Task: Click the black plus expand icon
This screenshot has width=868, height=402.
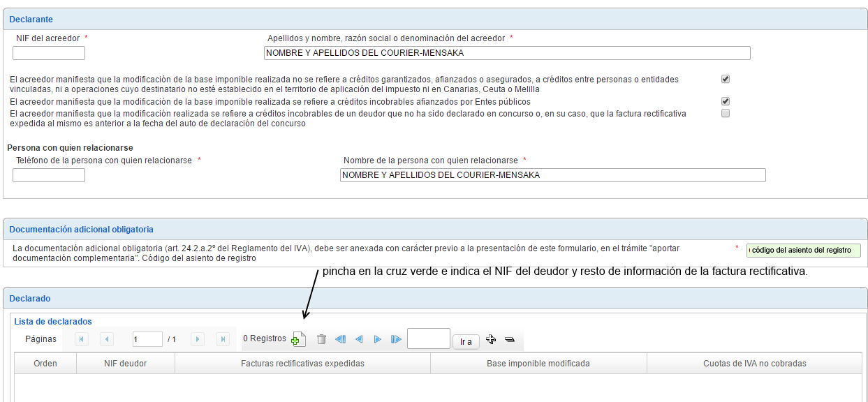Action: 490,339
